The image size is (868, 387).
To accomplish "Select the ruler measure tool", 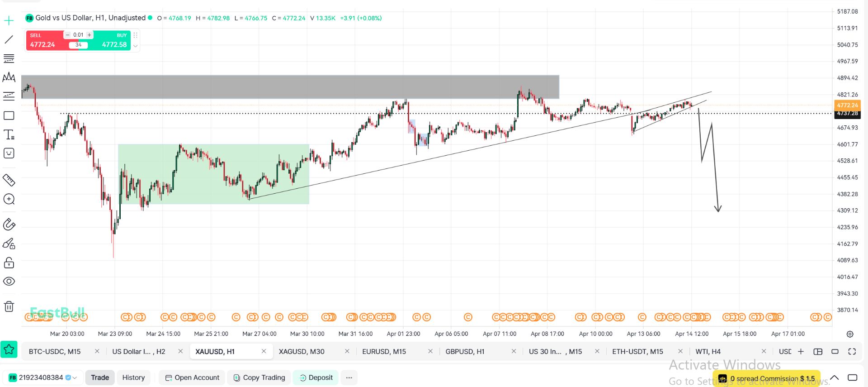I will [x=9, y=180].
